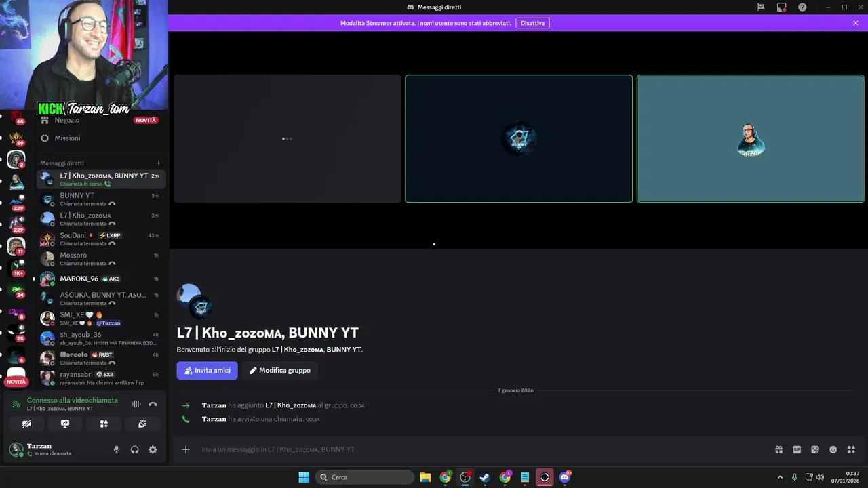Show hidden system tray icons
The height and width of the screenshot is (488, 868).
780,477
